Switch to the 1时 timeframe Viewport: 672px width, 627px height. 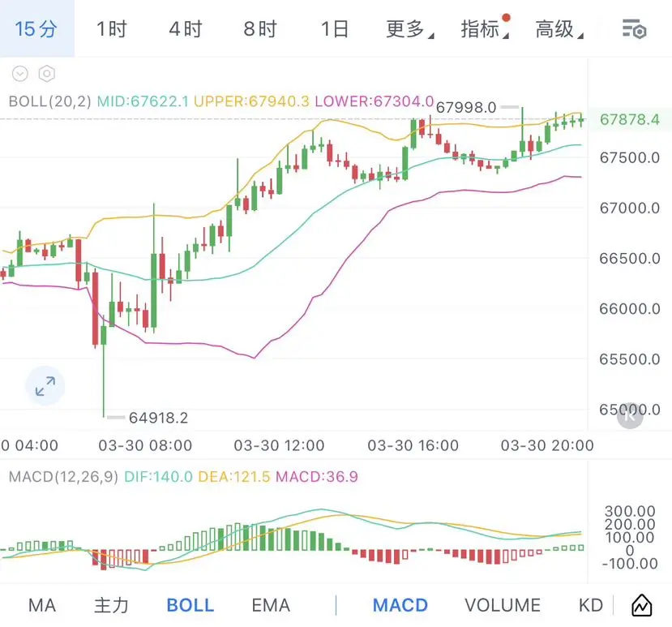pyautogui.click(x=111, y=30)
